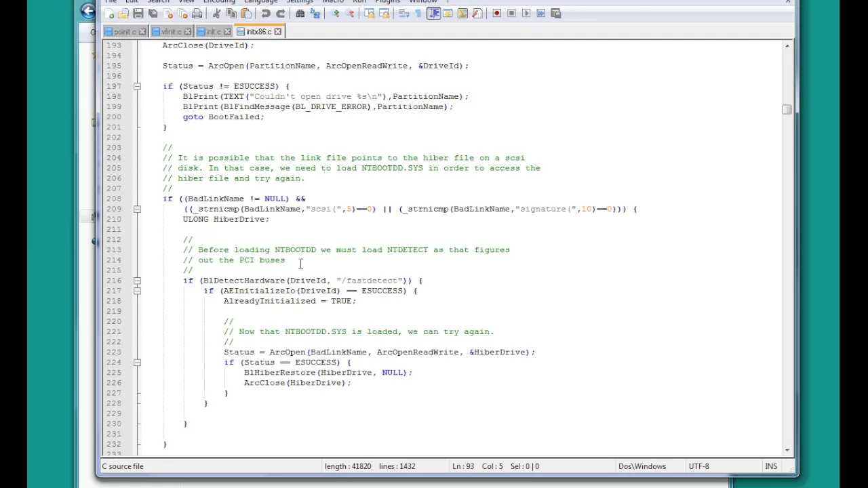Click the function list toolbar icon
868x488 pixels.
click(x=478, y=13)
